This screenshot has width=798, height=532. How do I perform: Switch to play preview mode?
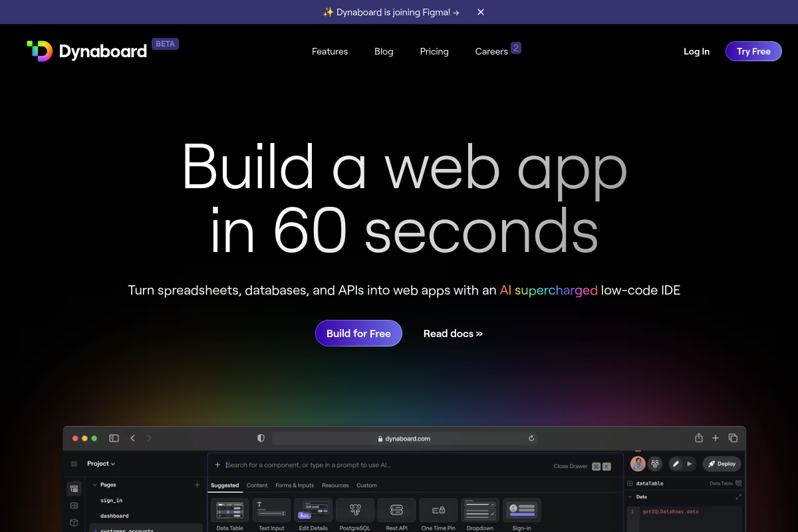tap(690, 464)
